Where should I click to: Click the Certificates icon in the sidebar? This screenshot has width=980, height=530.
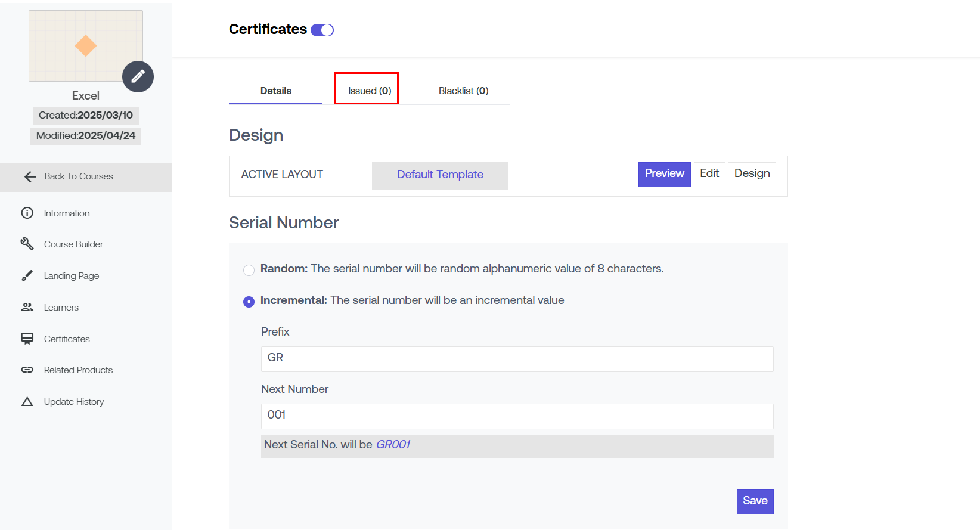[x=27, y=339]
